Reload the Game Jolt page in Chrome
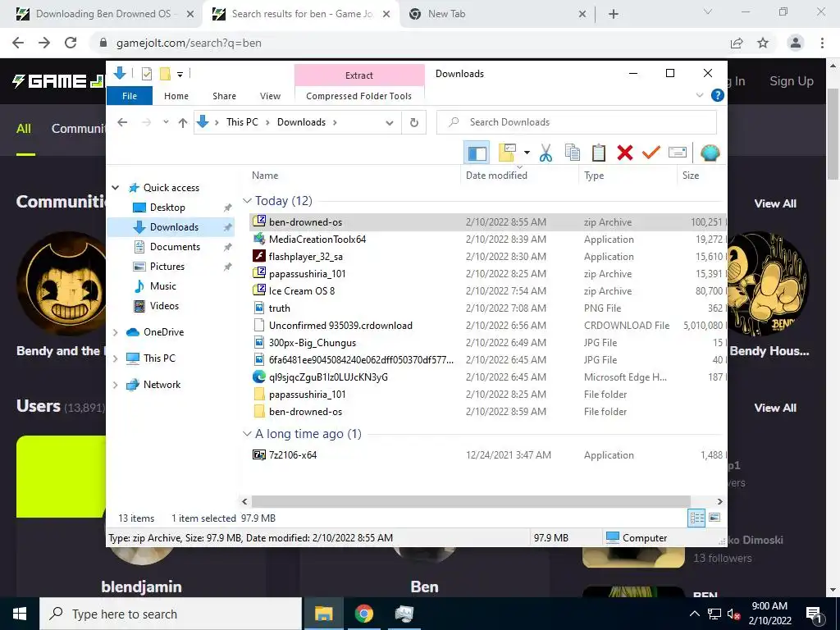Viewport: 840px width, 630px height. point(71,43)
